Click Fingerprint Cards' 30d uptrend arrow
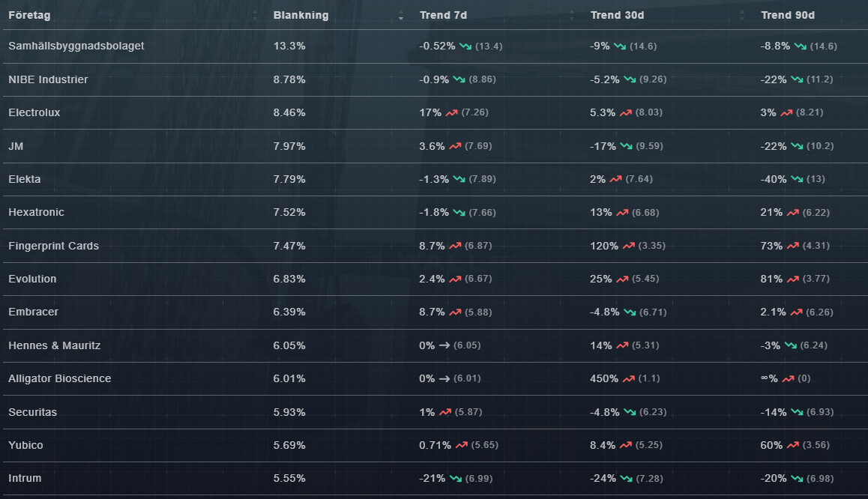The height and width of the screenshot is (499, 868). click(x=628, y=246)
